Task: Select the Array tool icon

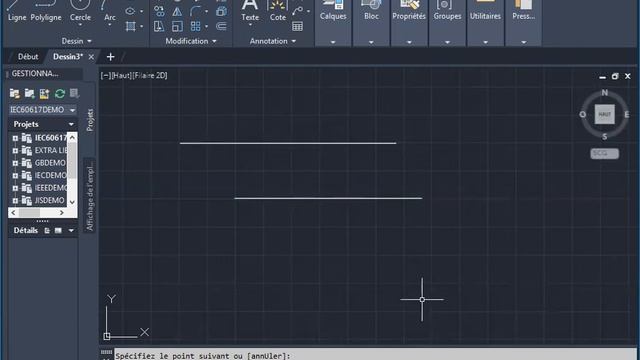Action: (196, 27)
